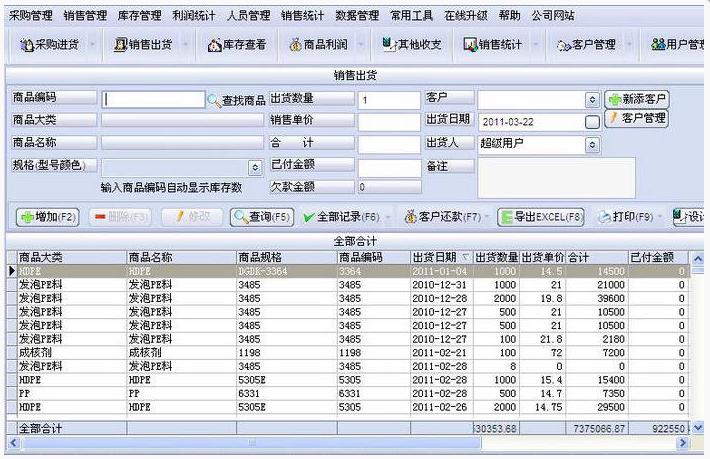Click the 已付金额 input field
Viewport: 710px width, 459px height.
click(389, 168)
